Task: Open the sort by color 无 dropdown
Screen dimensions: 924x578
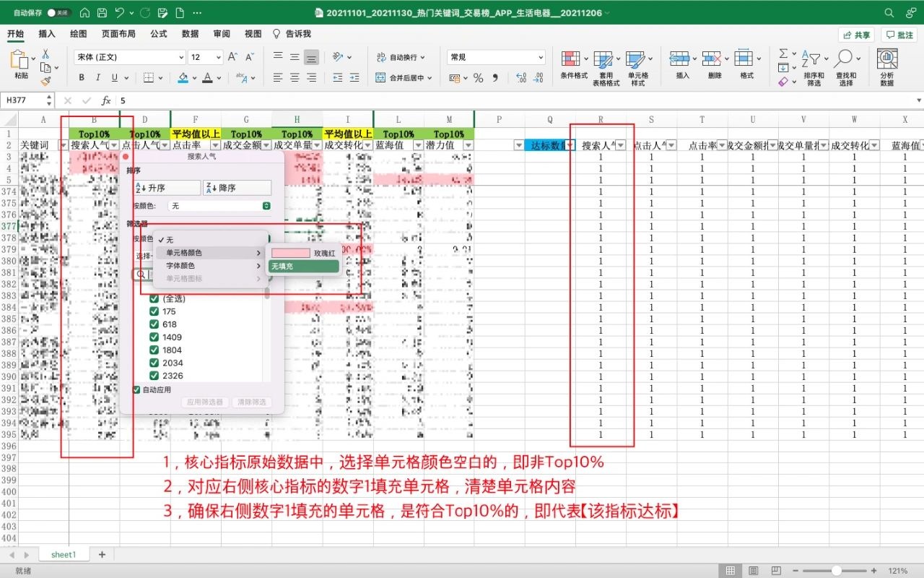Action: [x=219, y=206]
